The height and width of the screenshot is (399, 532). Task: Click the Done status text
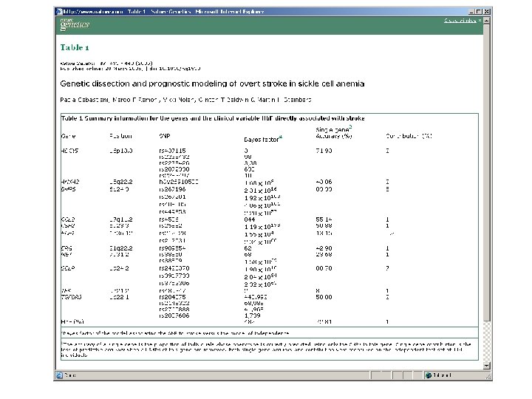click(x=70, y=375)
